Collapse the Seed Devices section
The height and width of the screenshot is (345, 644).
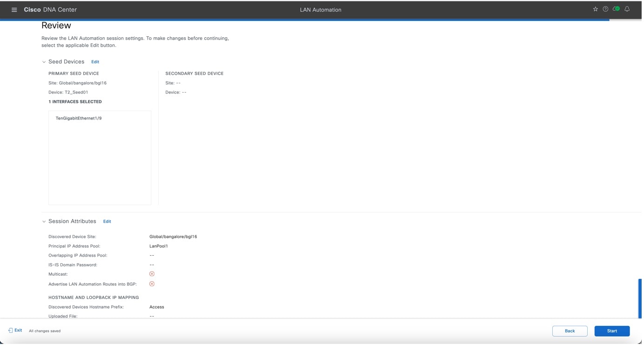(x=44, y=62)
